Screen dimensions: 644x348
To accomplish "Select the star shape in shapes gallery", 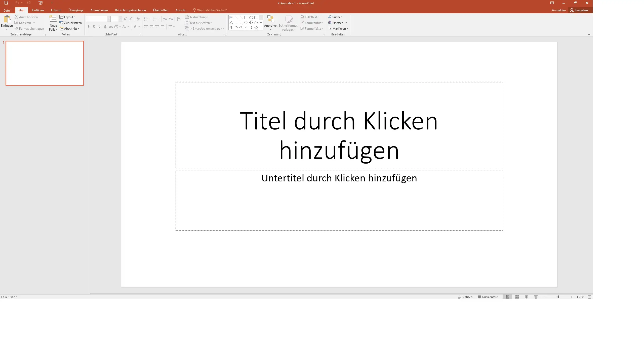I will [256, 28].
